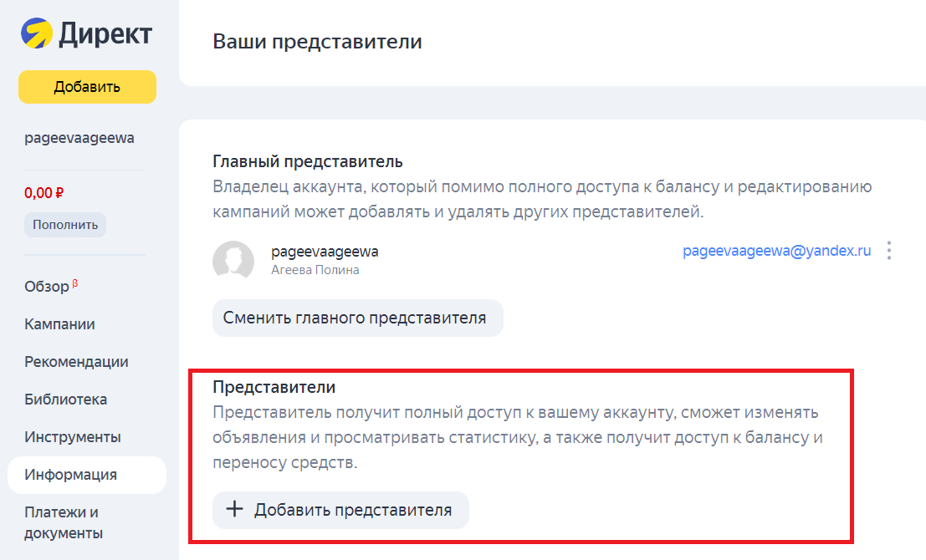Open the Инструменты section
Viewport: 926px width, 560px height.
pyautogui.click(x=73, y=437)
